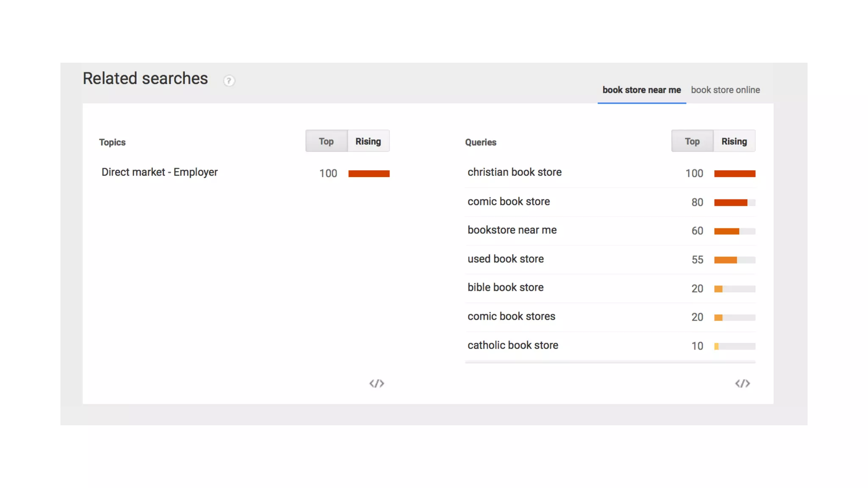Select Rising toggle in Queries section

click(x=734, y=141)
